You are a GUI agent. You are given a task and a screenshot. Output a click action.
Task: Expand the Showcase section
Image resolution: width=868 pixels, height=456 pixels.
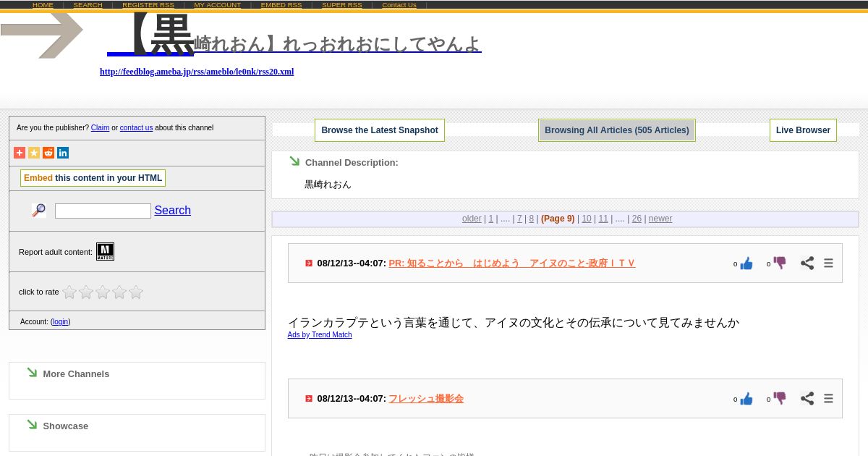click(65, 426)
